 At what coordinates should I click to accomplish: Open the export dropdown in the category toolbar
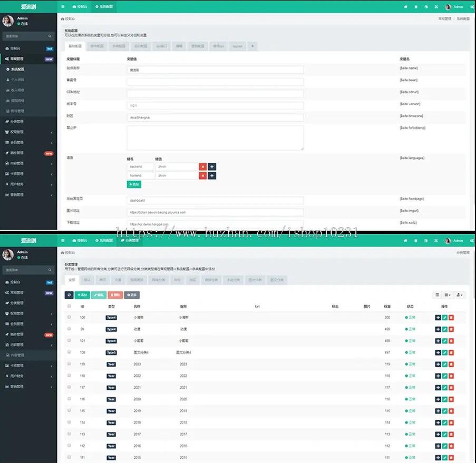point(459,295)
